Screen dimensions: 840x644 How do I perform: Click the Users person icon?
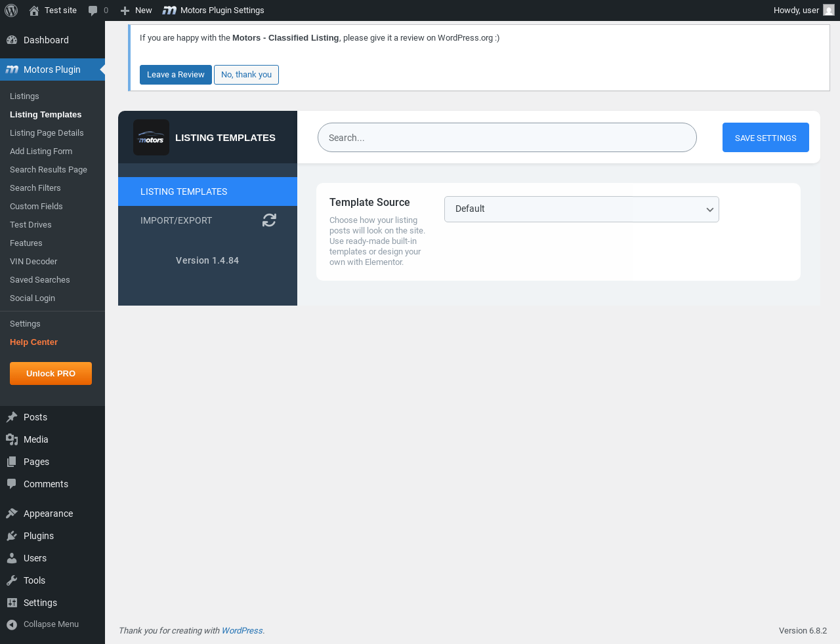[x=12, y=558]
